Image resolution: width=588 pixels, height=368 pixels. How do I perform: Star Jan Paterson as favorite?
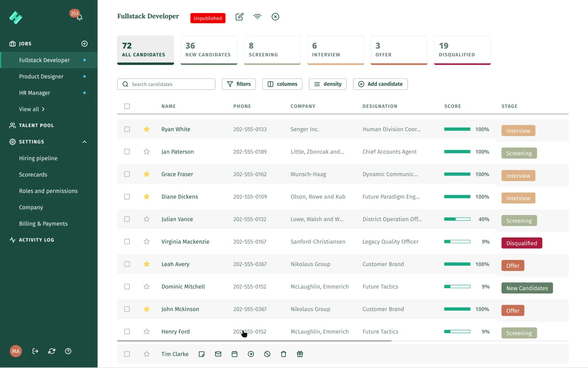pyautogui.click(x=146, y=151)
